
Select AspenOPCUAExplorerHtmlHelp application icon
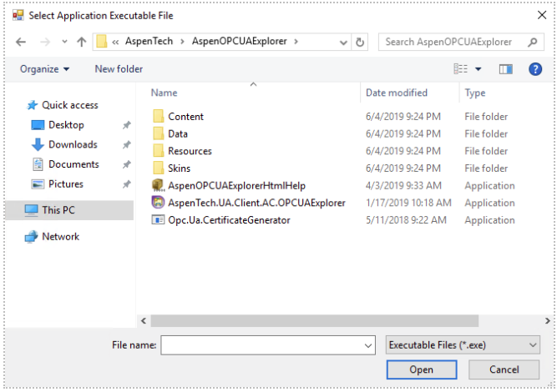158,185
